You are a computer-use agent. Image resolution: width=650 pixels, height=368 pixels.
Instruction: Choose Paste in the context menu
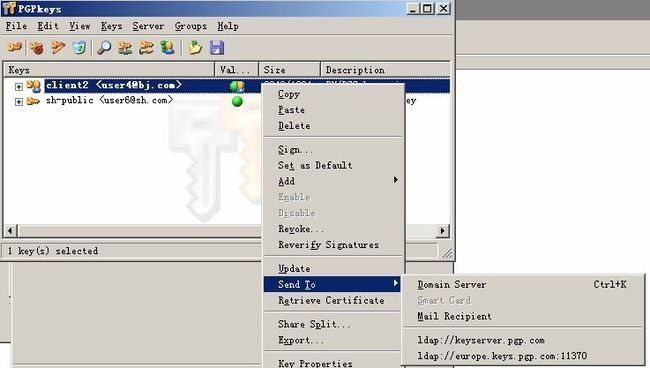click(332, 110)
